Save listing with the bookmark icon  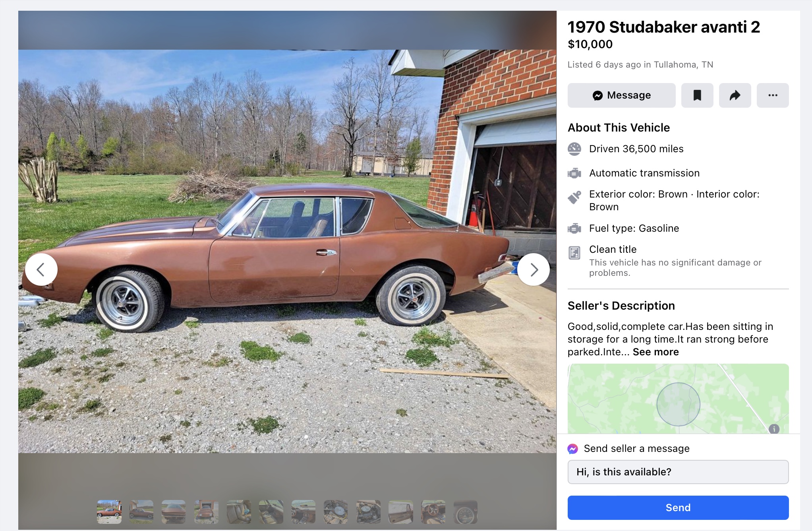[697, 95]
